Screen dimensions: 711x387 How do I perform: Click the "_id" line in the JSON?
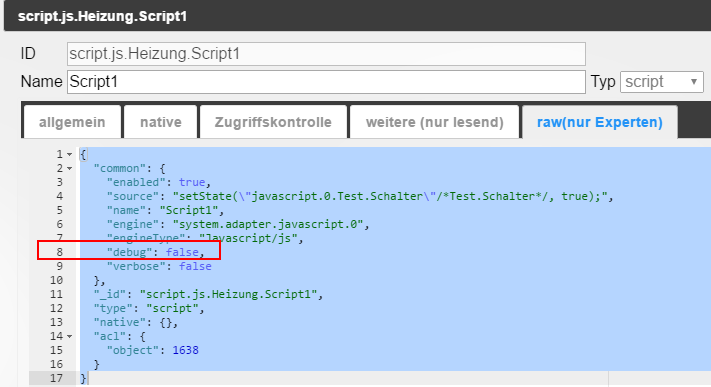[208, 294]
